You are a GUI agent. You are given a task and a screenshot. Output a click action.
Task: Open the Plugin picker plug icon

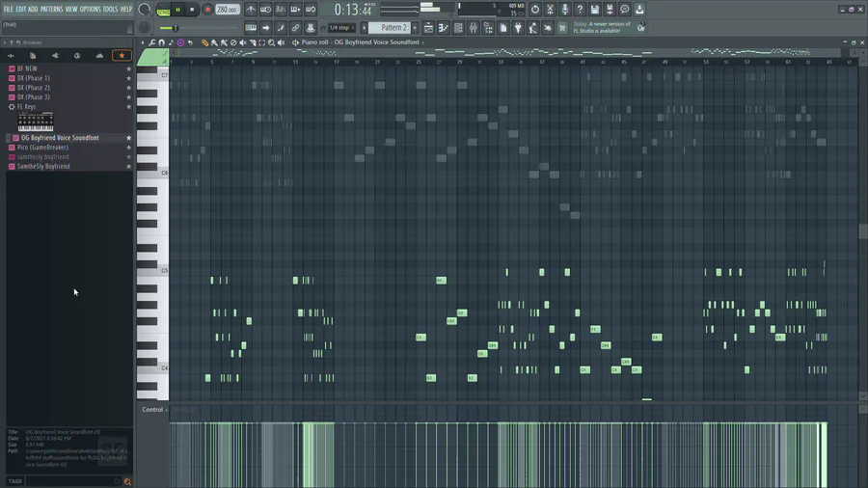(518, 28)
